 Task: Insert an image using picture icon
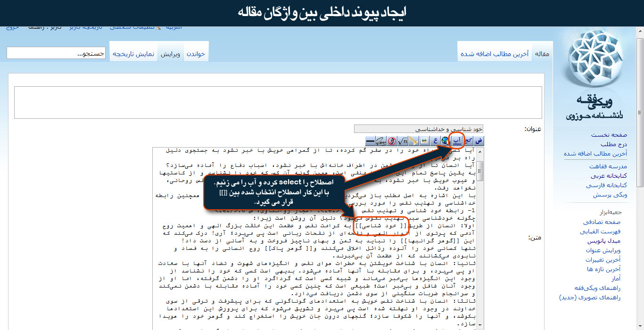[x=424, y=140]
